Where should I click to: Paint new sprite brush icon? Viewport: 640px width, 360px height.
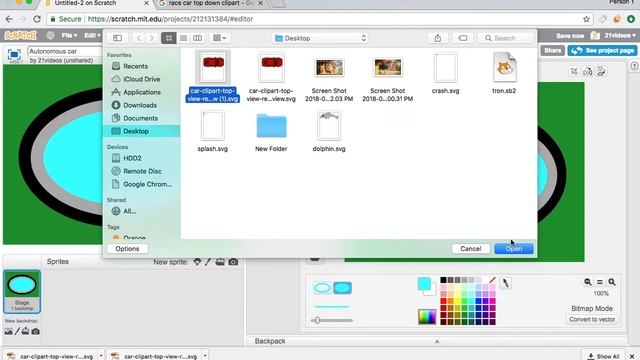coord(208,262)
